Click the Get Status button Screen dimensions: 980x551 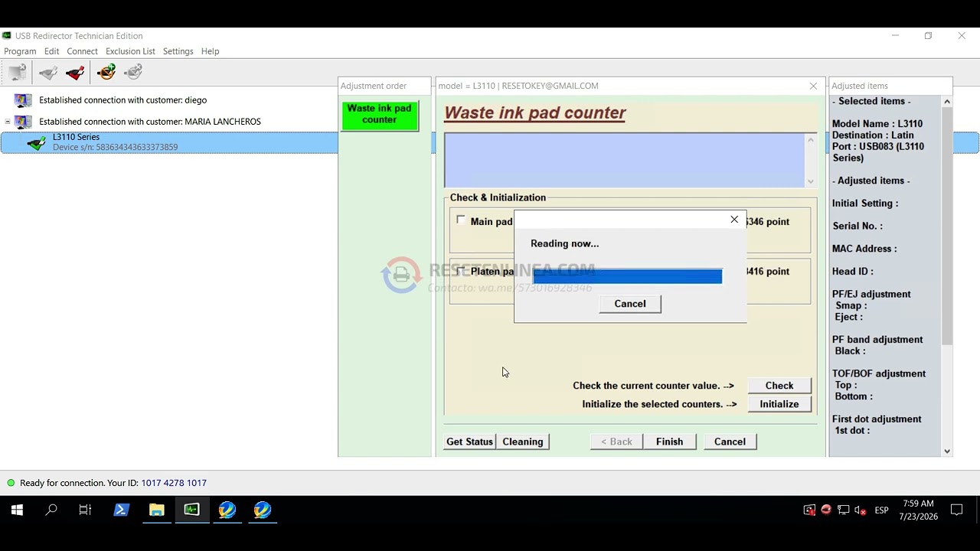469,442
